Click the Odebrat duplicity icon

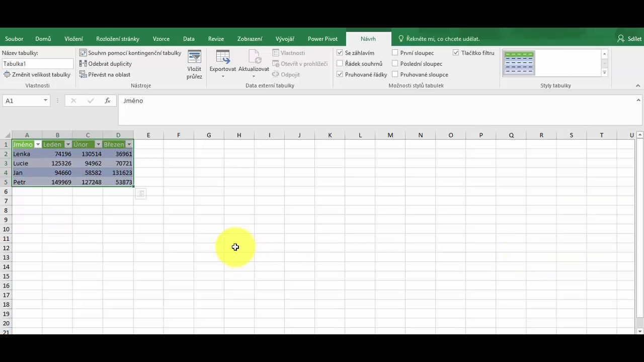(83, 64)
